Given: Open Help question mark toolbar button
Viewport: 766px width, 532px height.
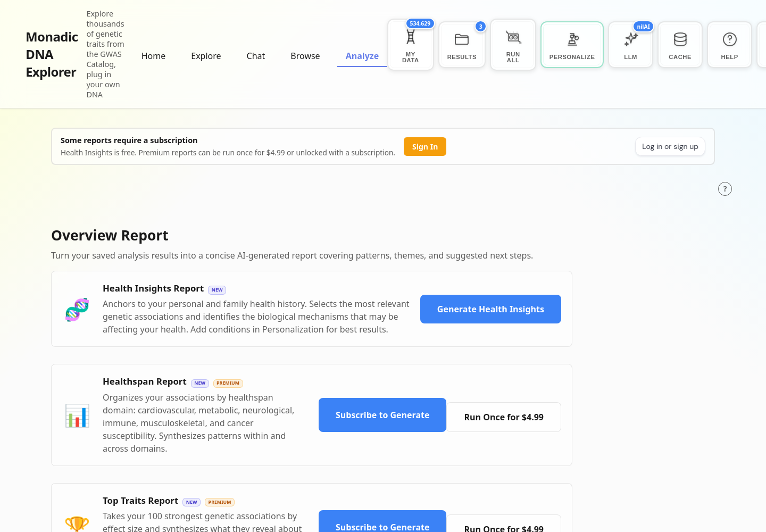Looking at the screenshot, I should [729, 45].
